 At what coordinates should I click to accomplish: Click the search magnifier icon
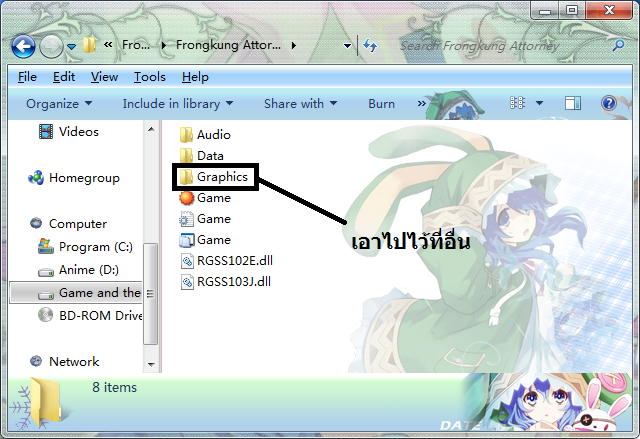[619, 45]
